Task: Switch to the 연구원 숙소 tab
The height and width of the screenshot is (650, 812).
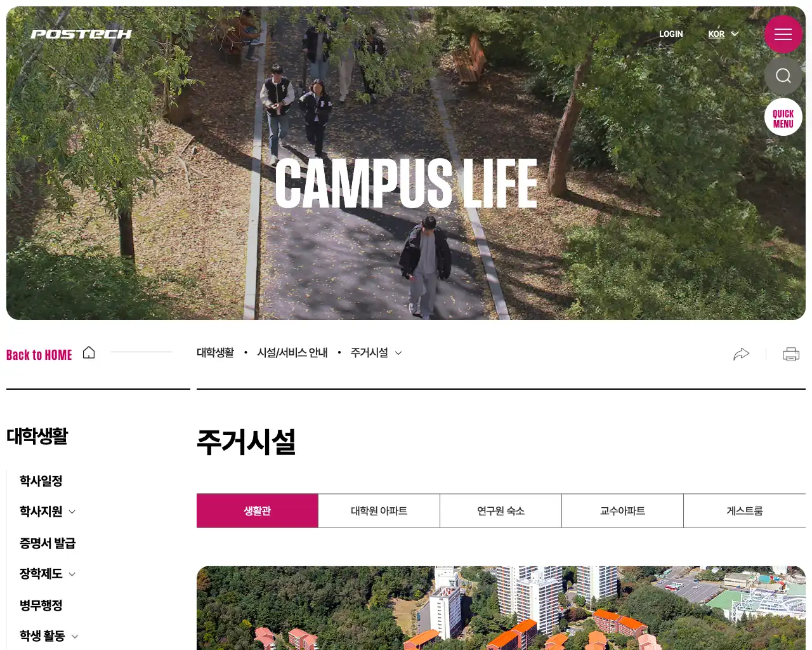Action: [x=501, y=511]
